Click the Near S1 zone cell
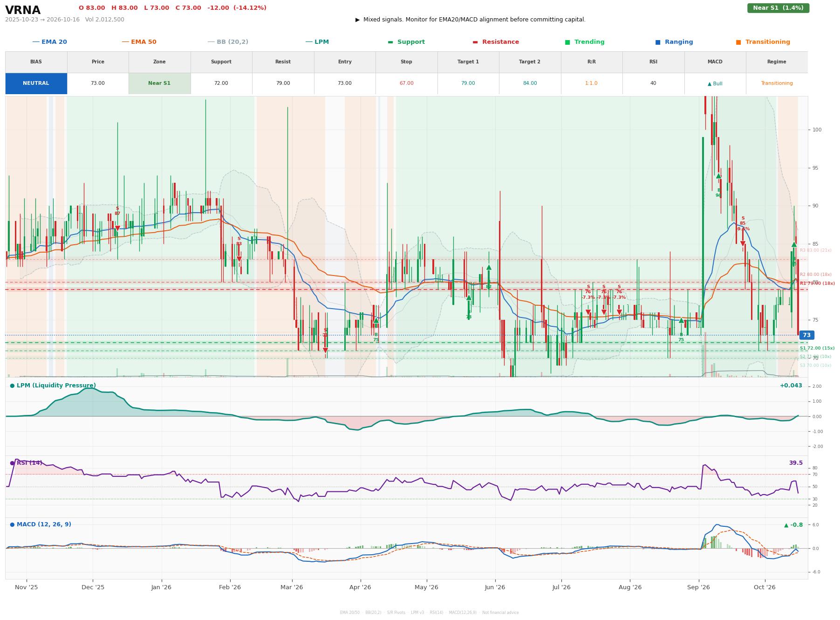This screenshot has width=840, height=620. coord(159,83)
